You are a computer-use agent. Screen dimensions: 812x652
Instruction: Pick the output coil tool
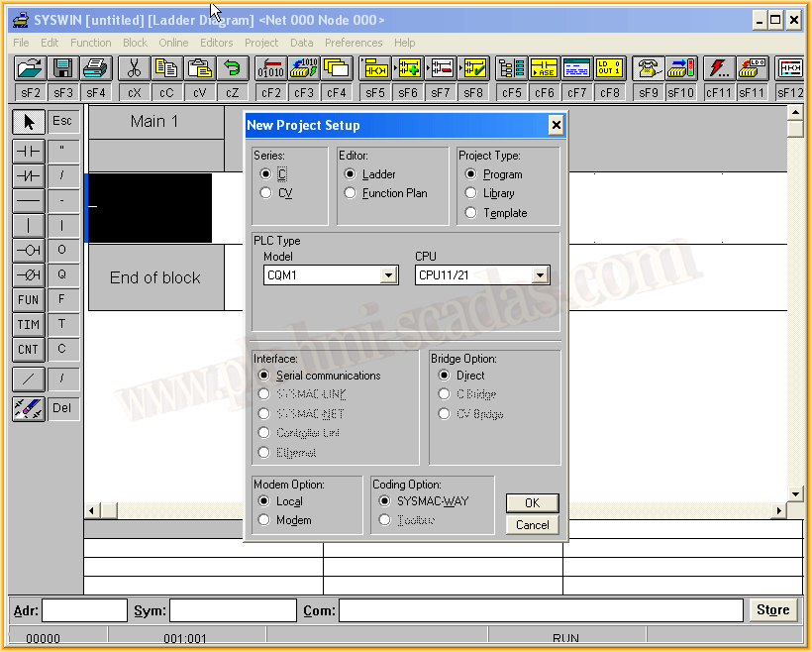point(29,250)
